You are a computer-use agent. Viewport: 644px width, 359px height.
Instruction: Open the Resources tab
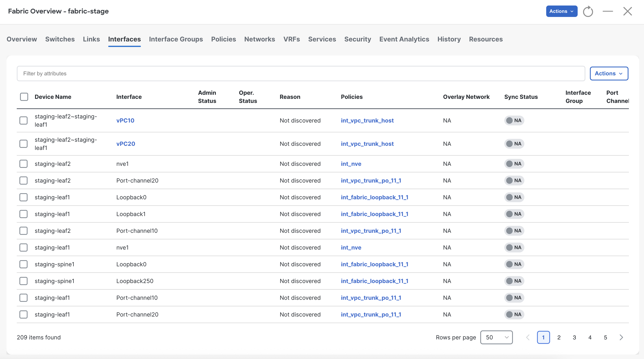[x=486, y=39]
